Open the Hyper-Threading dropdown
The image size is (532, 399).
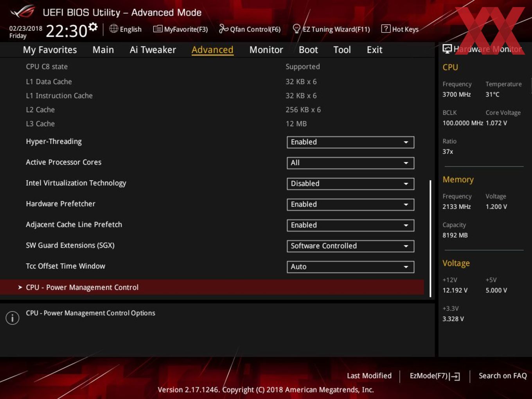coord(350,142)
